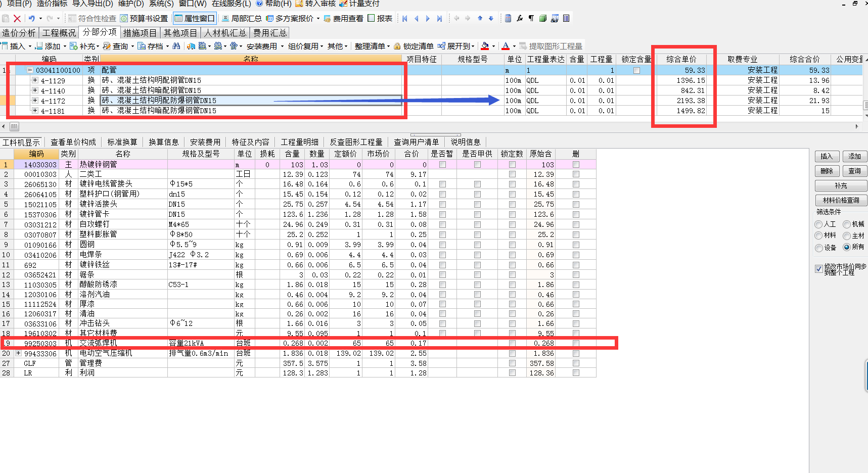The width and height of the screenshot is (868, 473).
Task: Expand row 4-1181 in tree
Action: [x=35, y=110]
